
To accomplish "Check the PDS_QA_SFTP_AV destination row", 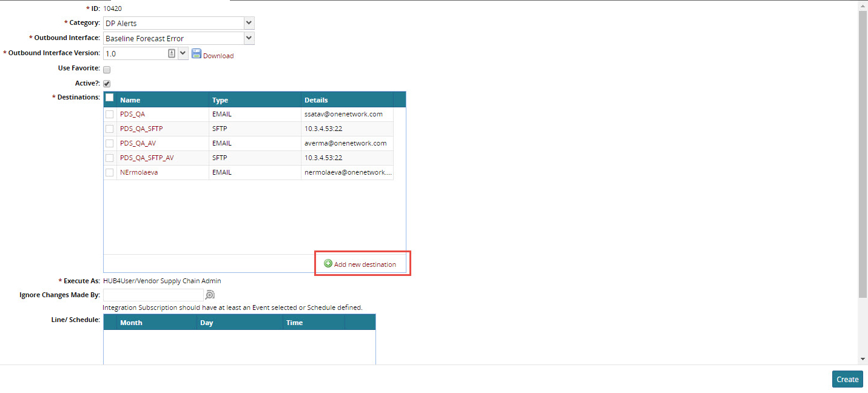I will click(110, 158).
